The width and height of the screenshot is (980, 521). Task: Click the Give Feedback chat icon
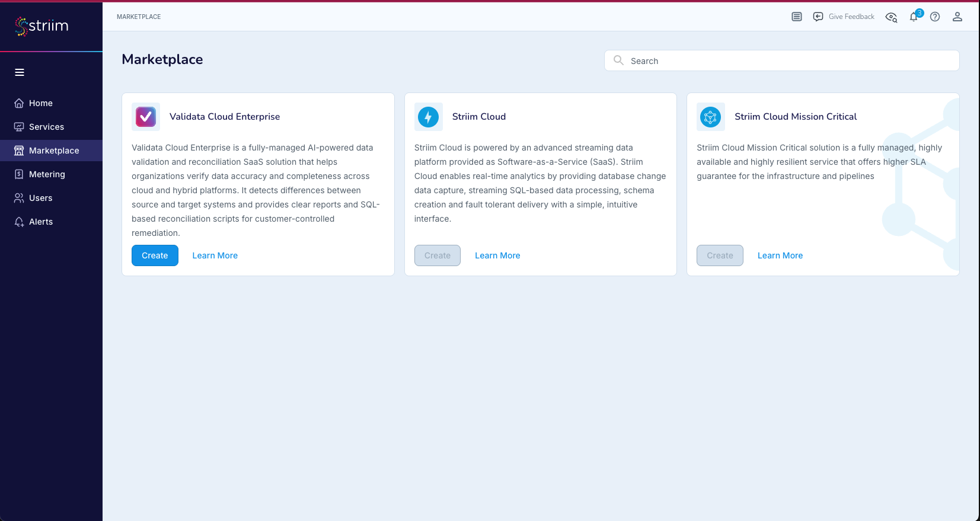coord(818,17)
